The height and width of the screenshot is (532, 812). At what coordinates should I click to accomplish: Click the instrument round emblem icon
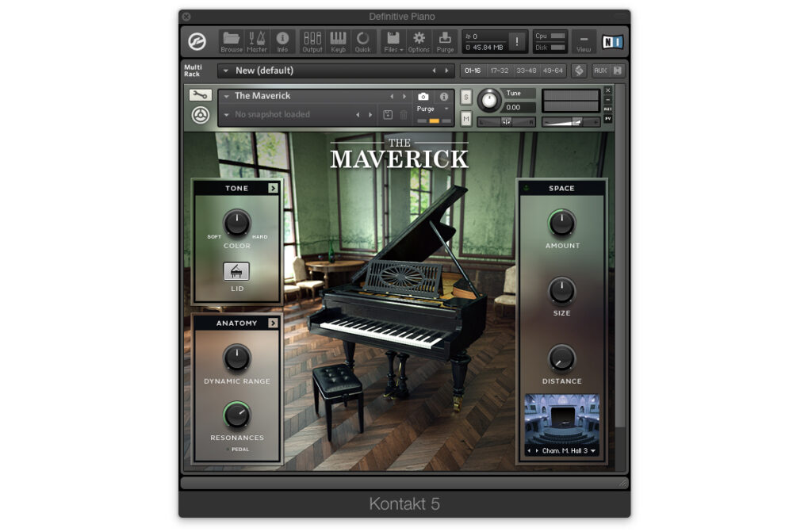click(201, 114)
